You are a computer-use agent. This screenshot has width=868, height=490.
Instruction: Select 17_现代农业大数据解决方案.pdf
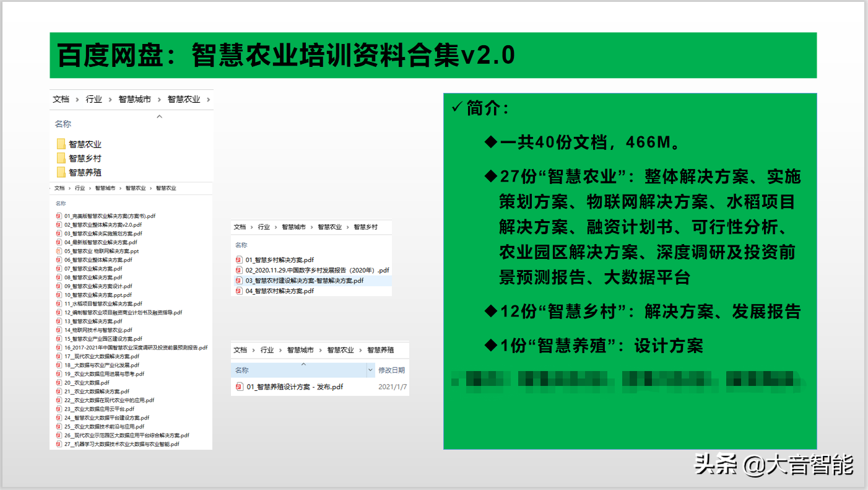pos(102,356)
